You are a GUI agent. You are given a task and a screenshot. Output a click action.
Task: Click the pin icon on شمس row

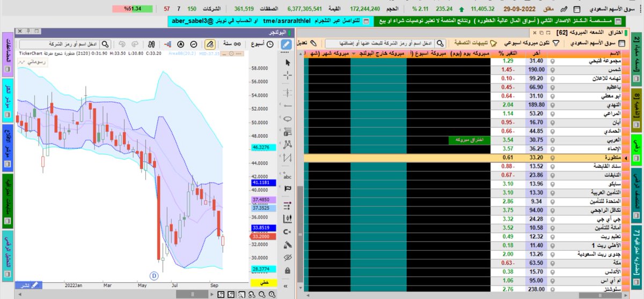[x=553, y=70]
